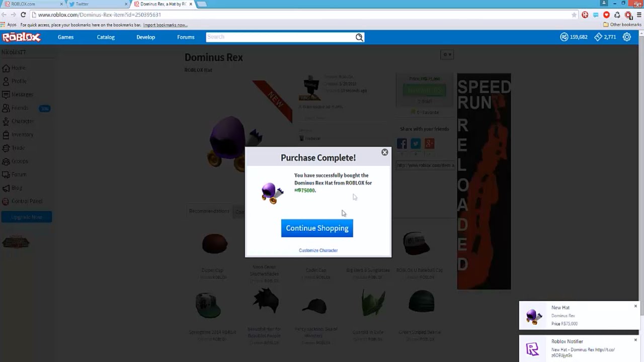Click the recycle arrows extension icon
Image resolution: width=644 pixels, height=362 pixels.
click(x=617, y=15)
